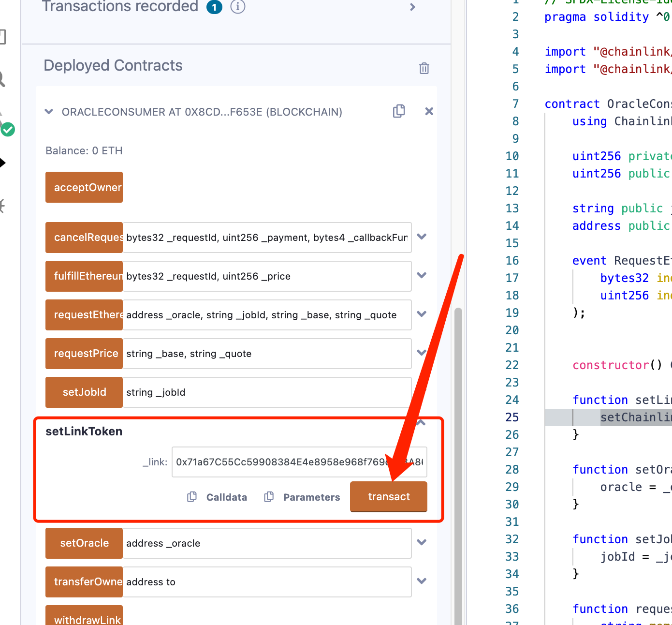Viewport: 672px width, 625px height.
Task: Click the transact button for setLinkToken
Action: coord(389,497)
